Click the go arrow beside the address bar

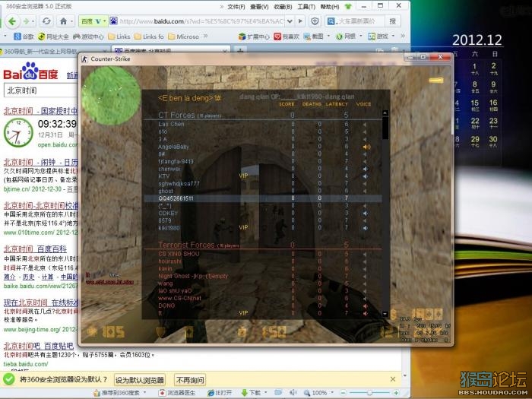click(x=300, y=21)
